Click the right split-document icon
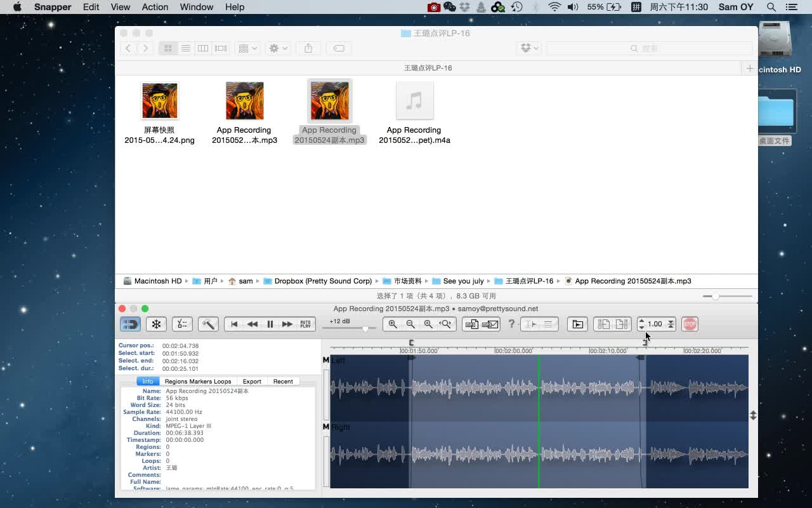The image size is (812, 508). pyautogui.click(x=622, y=324)
